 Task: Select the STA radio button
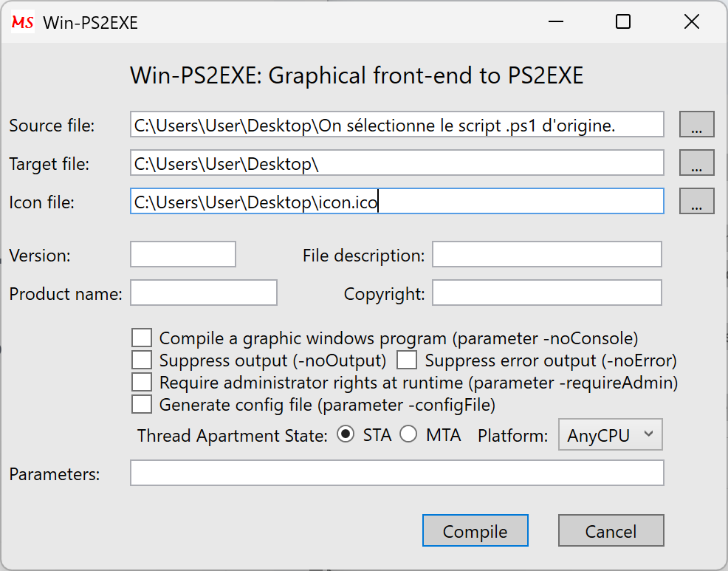click(346, 435)
